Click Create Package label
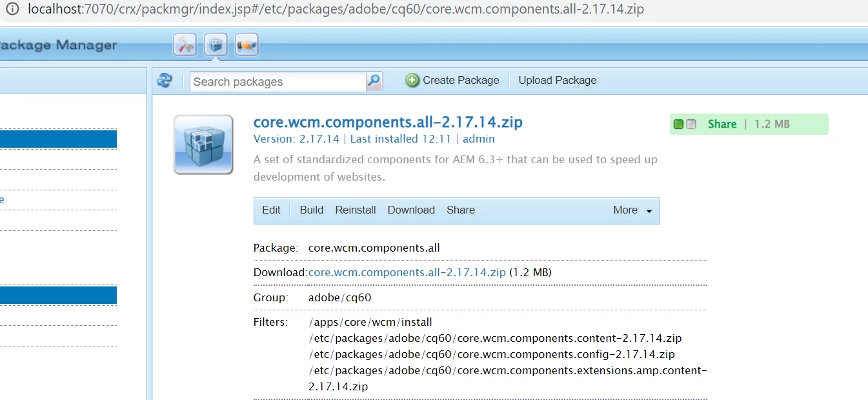Image resolution: width=868 pixels, height=400 pixels. [x=461, y=80]
